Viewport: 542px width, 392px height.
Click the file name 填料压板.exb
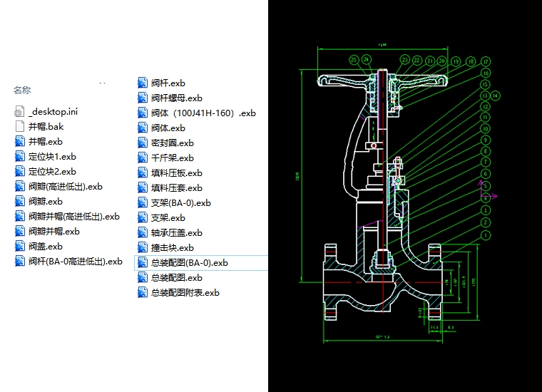click(x=176, y=172)
